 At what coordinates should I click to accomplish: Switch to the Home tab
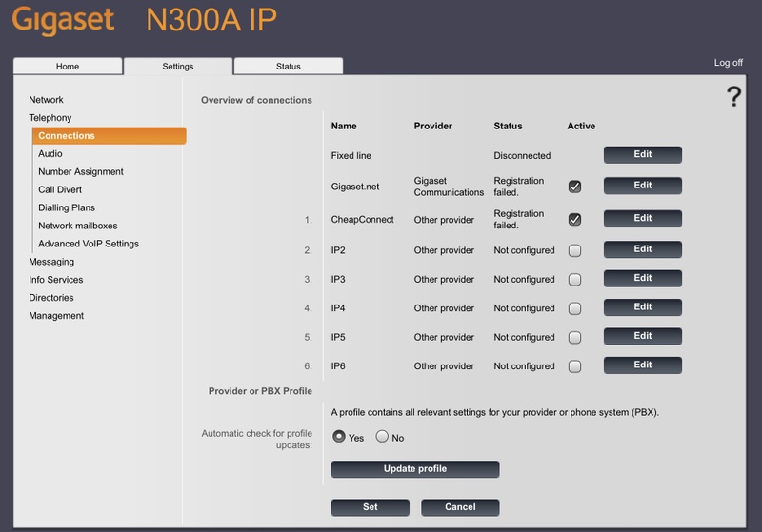tap(68, 66)
